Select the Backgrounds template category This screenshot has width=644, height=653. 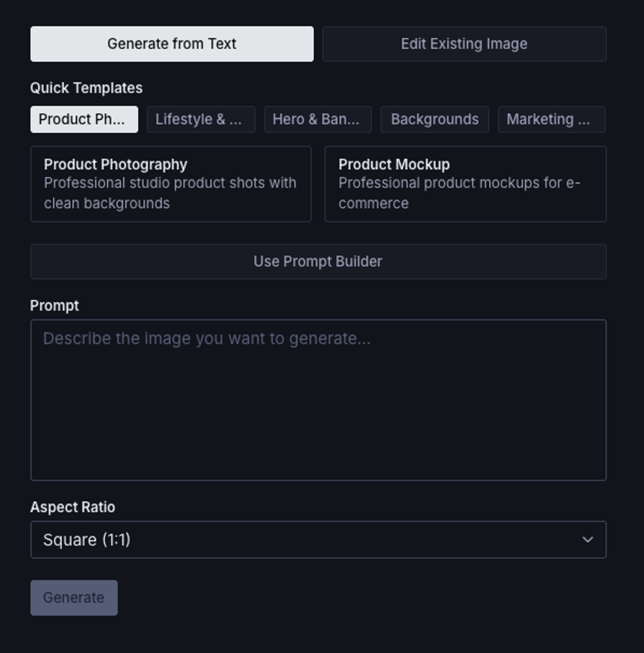pos(434,119)
